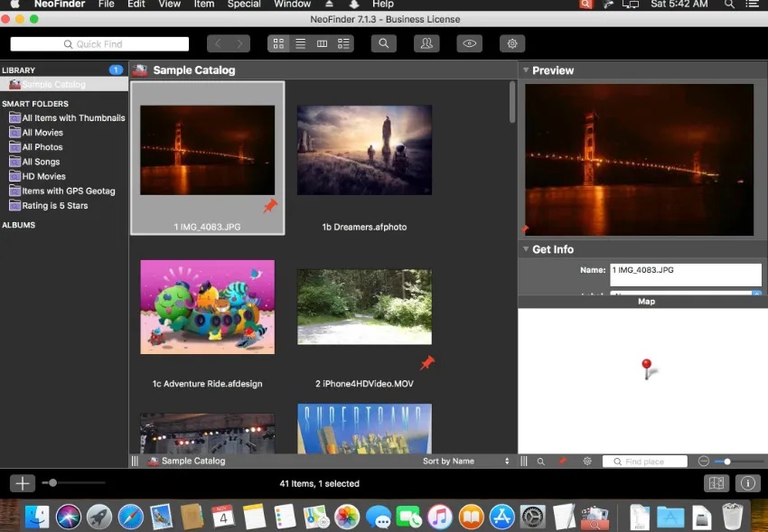Go forward with the right arrow button
768x532 pixels.
click(x=239, y=43)
